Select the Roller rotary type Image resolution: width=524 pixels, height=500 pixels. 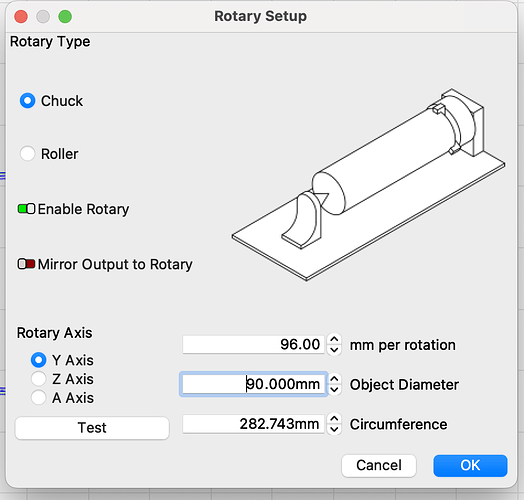(27, 154)
